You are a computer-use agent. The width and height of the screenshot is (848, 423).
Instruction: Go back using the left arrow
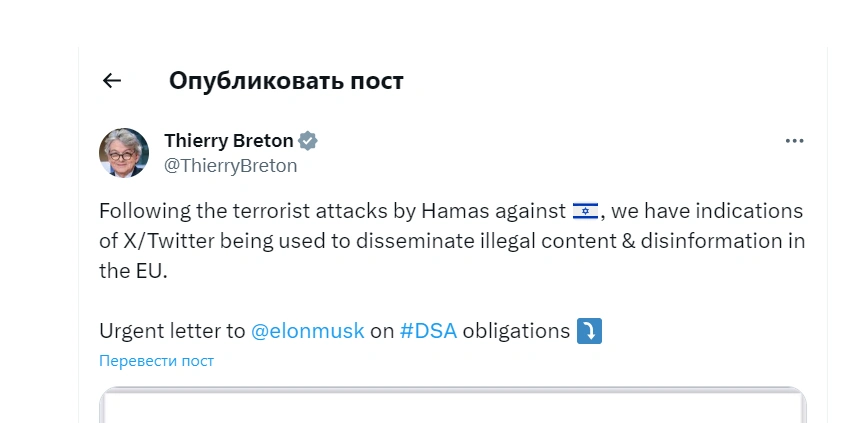pyautogui.click(x=112, y=81)
